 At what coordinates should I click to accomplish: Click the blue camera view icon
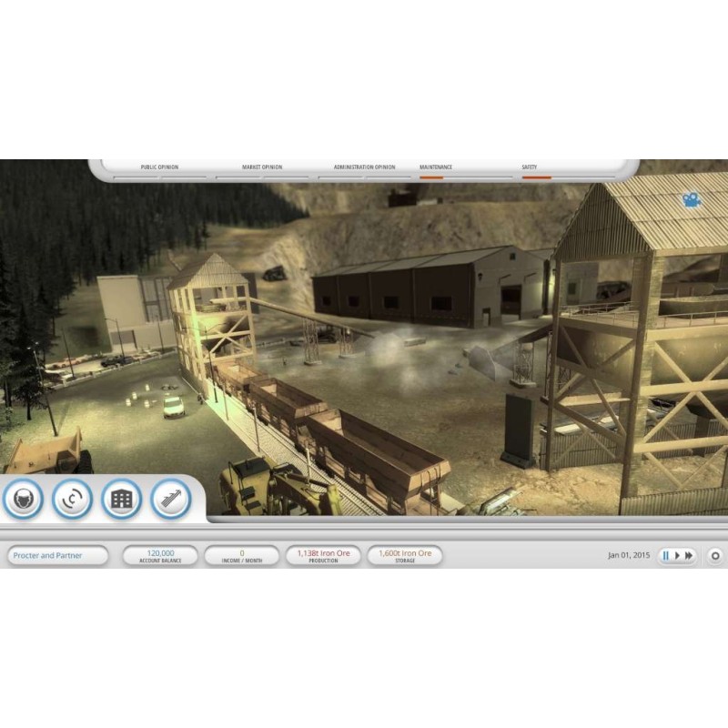point(693,199)
